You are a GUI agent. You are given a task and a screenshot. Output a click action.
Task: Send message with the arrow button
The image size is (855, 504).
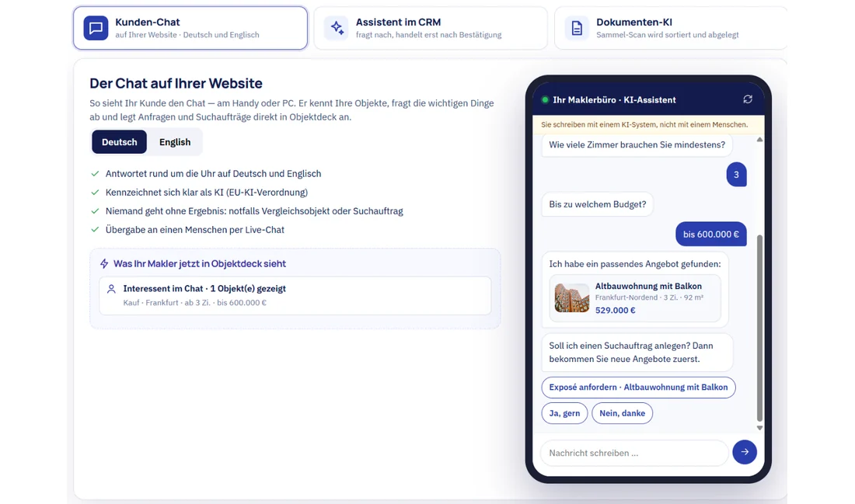(745, 452)
